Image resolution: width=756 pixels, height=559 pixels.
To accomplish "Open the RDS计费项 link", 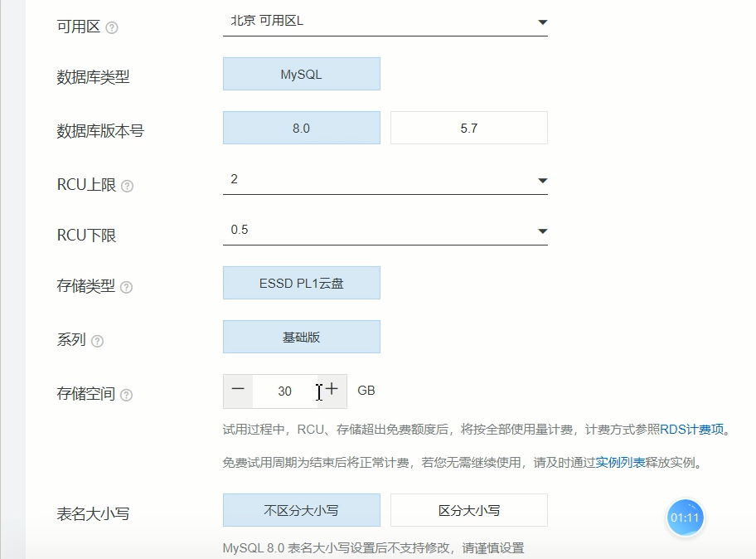I will coord(692,430).
